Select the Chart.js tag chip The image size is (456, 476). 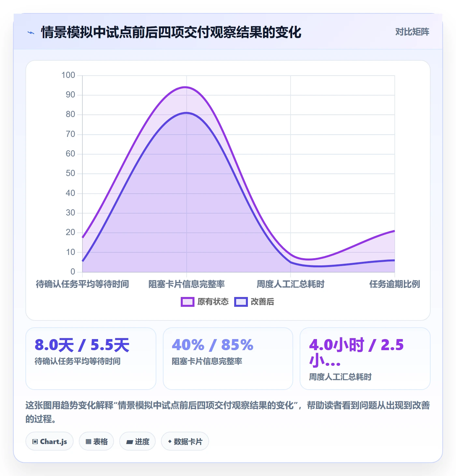[x=50, y=441]
